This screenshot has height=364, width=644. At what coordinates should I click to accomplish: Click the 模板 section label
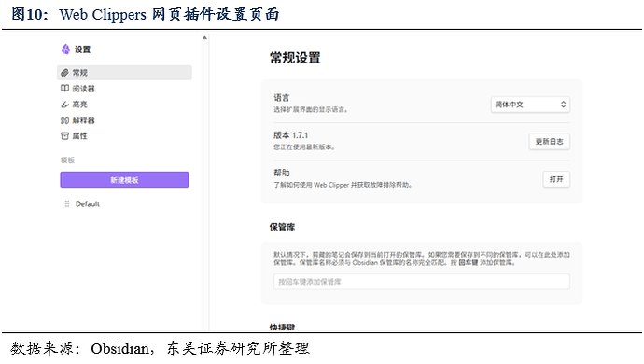coord(67,161)
